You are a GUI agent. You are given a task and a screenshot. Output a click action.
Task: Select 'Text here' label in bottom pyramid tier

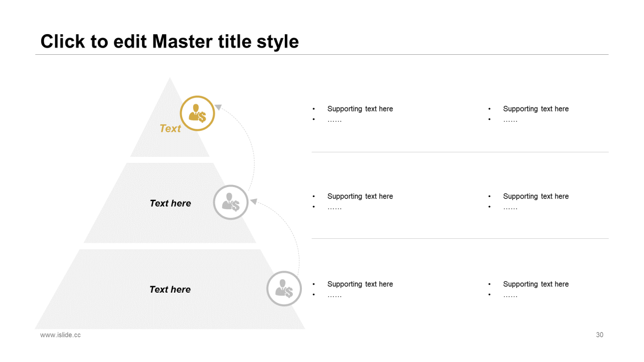[170, 289]
